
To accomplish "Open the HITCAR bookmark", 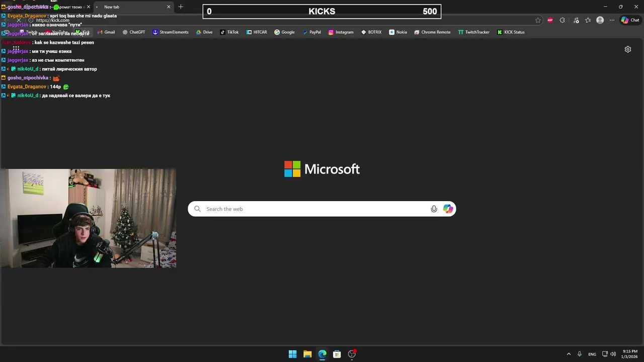I will click(x=257, y=32).
